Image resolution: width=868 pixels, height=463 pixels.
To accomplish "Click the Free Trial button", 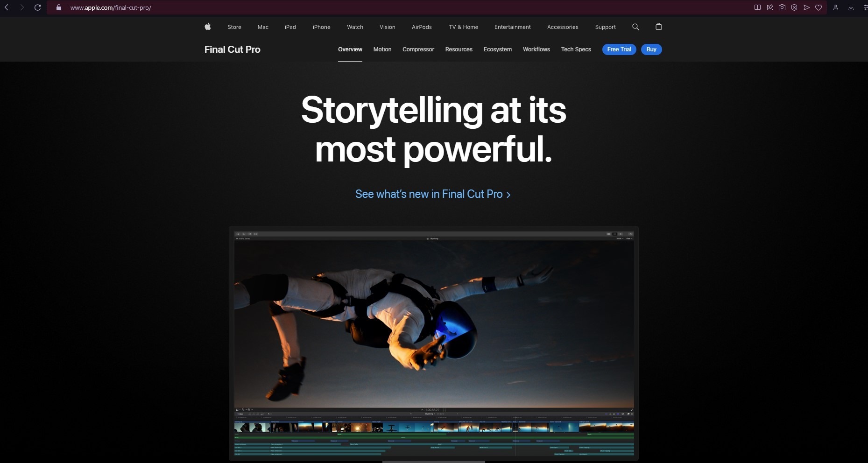I will (x=619, y=49).
